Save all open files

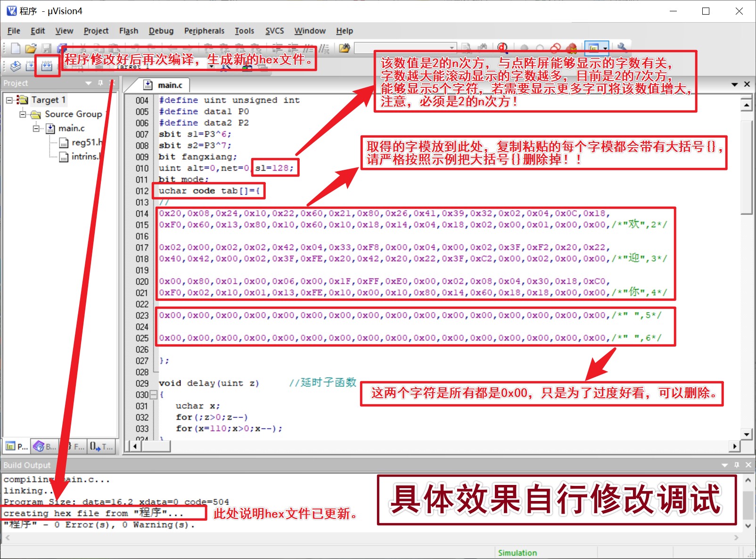coord(61,48)
